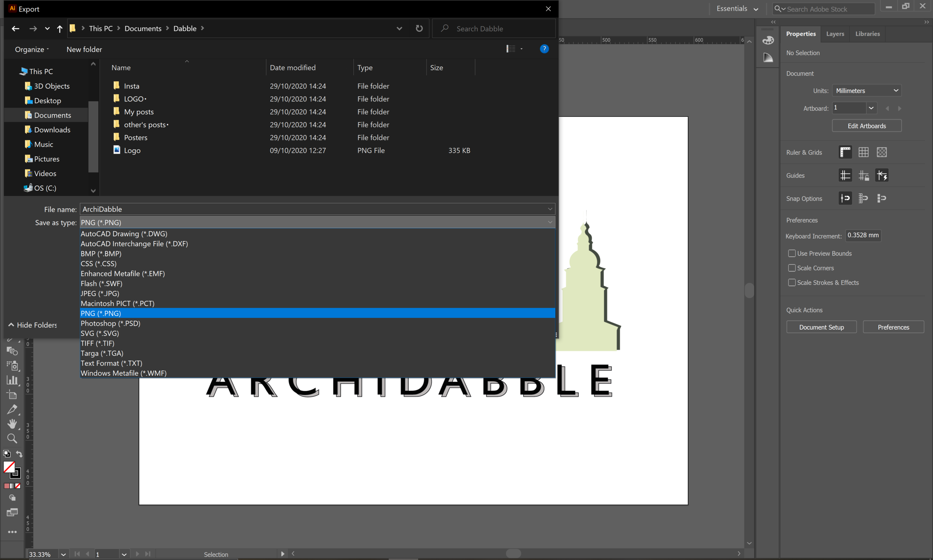The image size is (933, 560).
Task: Show rulers icon in Ruler & Grids
Action: click(845, 153)
